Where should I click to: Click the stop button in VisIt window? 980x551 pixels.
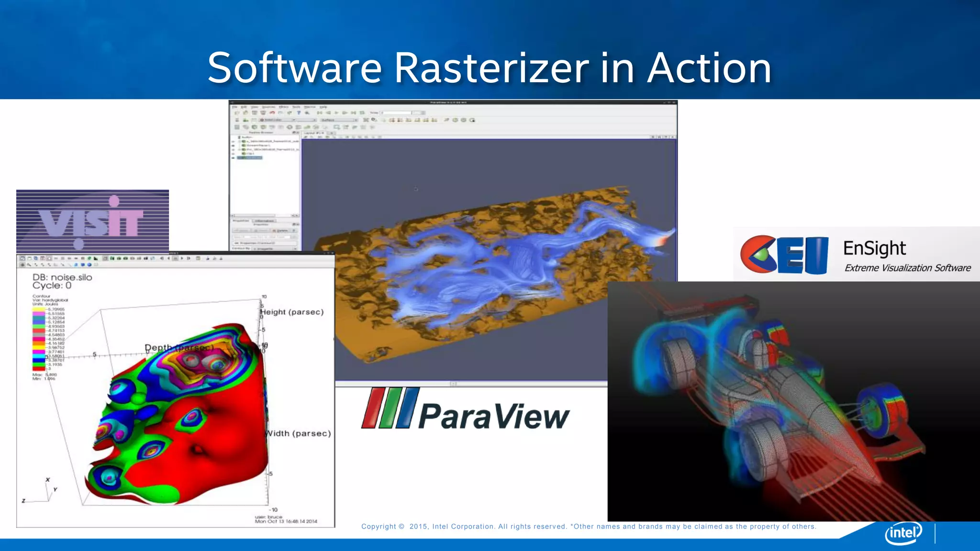point(175,258)
